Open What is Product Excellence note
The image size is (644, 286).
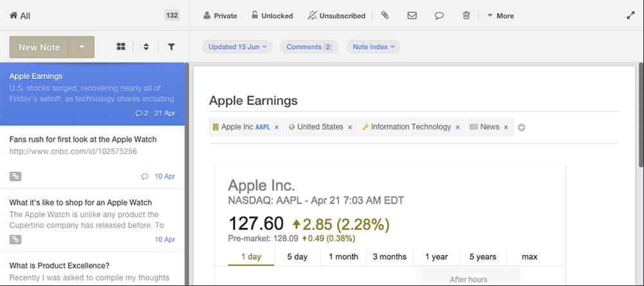(93, 269)
